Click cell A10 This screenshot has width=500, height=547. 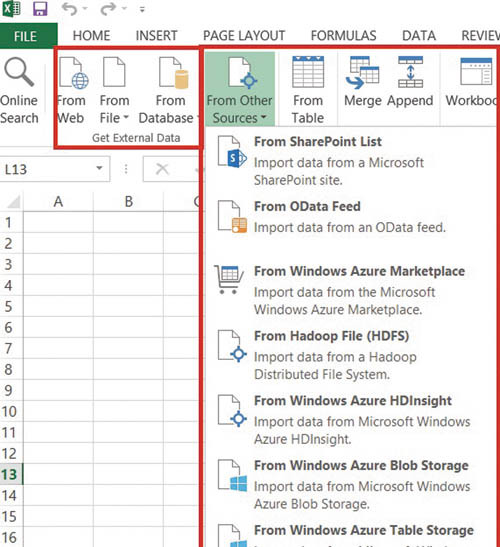[58, 412]
